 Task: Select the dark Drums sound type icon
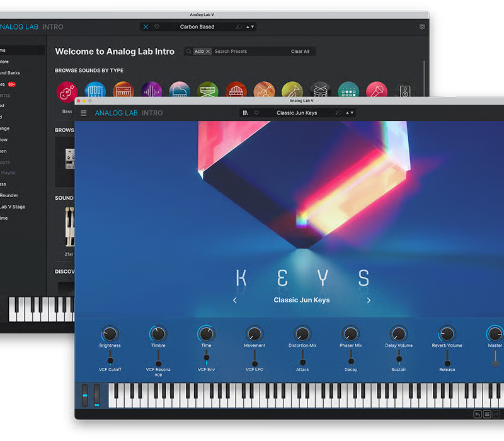point(321,89)
